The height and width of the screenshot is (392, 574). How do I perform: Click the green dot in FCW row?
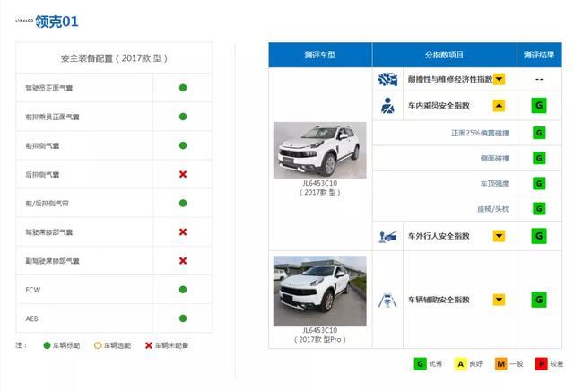coord(183,290)
